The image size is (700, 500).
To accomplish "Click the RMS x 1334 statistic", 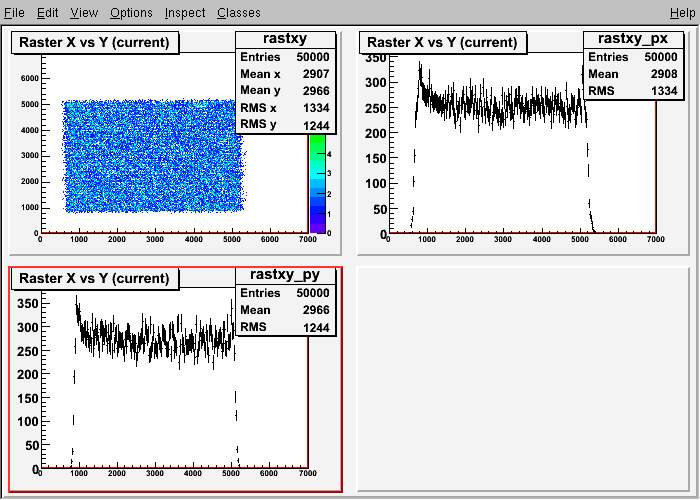I will (285, 108).
